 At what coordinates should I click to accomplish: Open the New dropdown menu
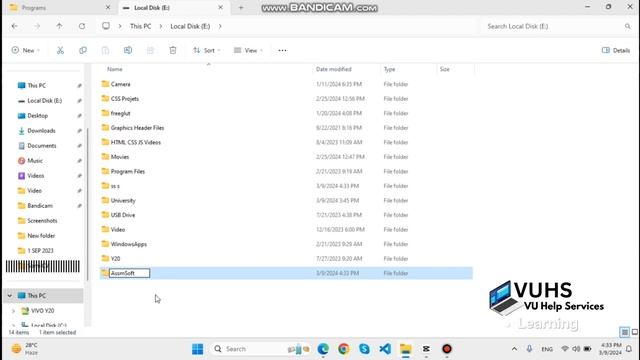coord(26,50)
